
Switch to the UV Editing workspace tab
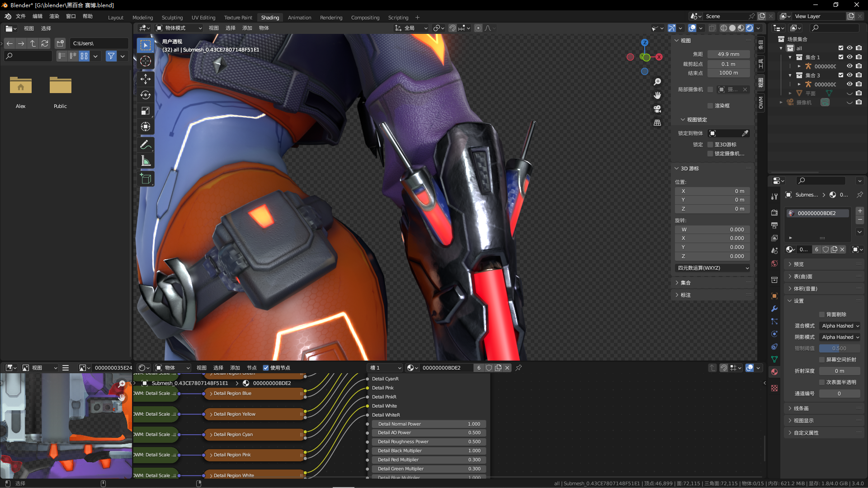(x=203, y=18)
